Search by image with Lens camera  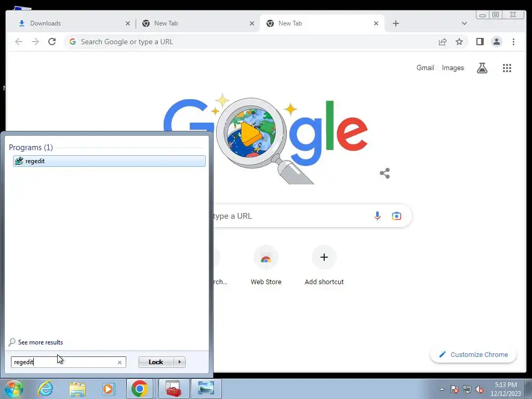pos(396,216)
